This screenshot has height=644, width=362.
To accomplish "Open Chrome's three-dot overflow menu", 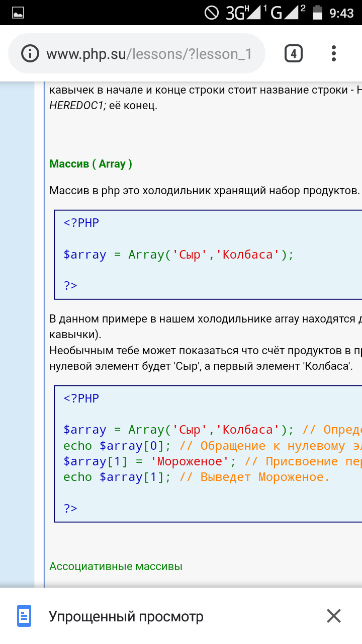I will pos(334,53).
